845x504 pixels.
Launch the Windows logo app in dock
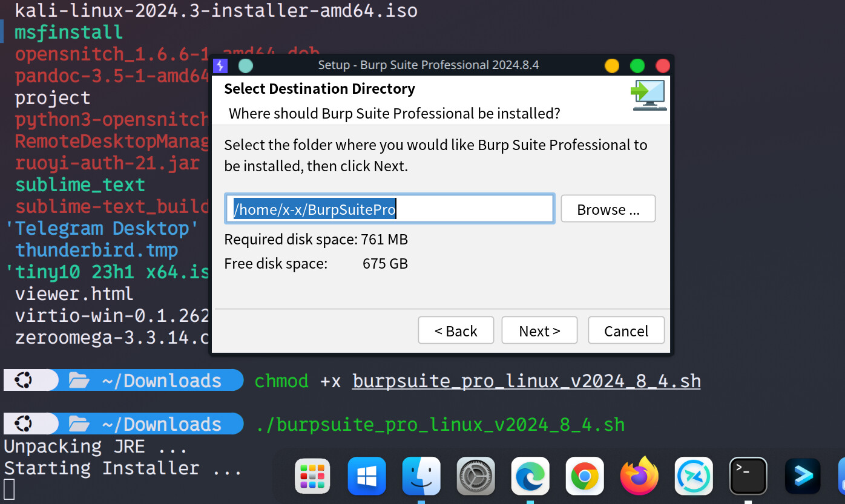(367, 476)
